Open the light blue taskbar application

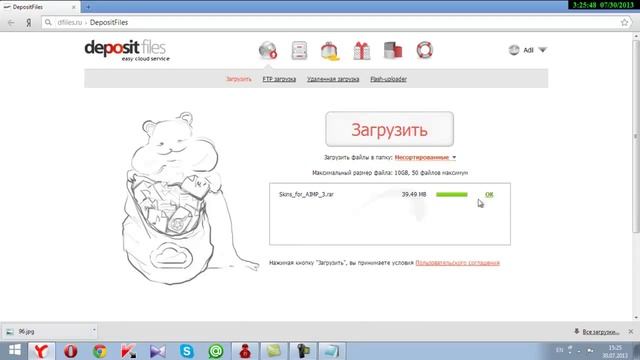pyautogui.click(x=332, y=351)
